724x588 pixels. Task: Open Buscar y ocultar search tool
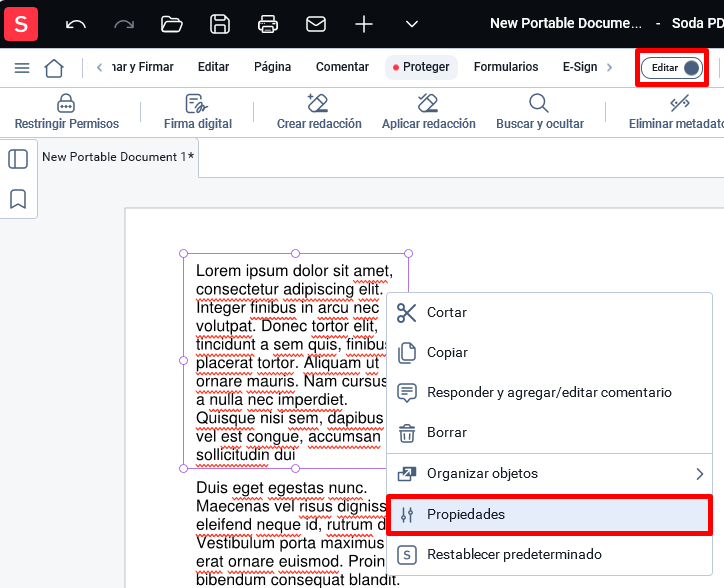[x=540, y=111]
